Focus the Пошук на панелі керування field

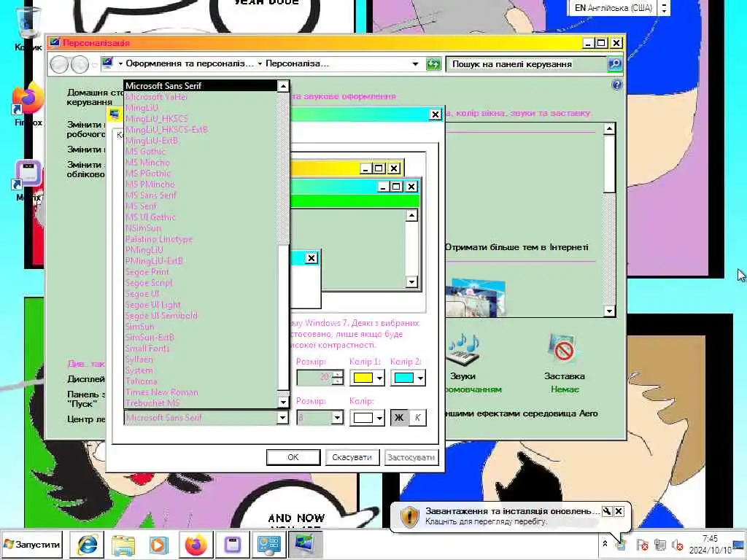(x=527, y=64)
